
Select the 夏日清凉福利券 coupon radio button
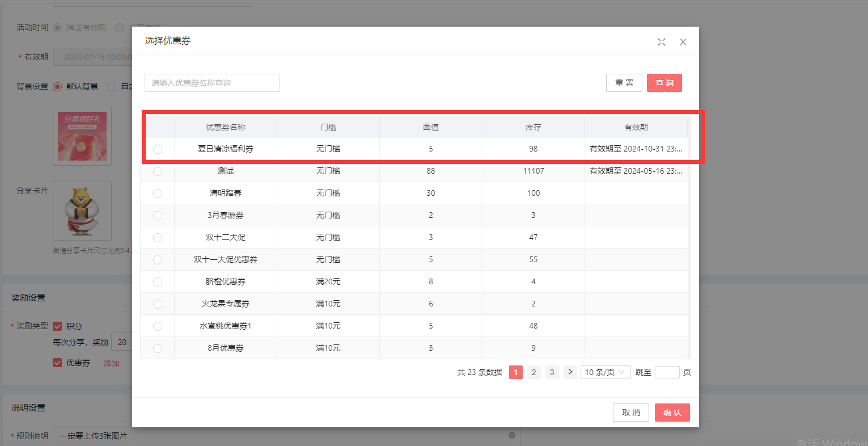(x=158, y=149)
